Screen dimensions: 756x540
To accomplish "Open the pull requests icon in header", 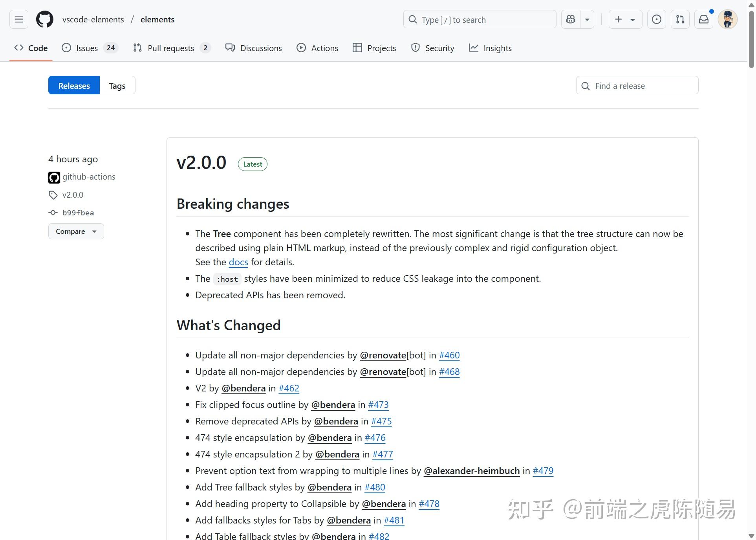I will pyautogui.click(x=680, y=19).
